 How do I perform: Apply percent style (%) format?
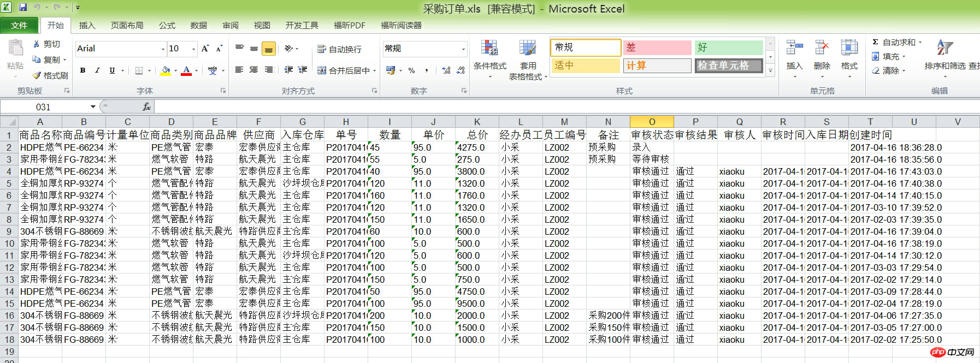[411, 70]
